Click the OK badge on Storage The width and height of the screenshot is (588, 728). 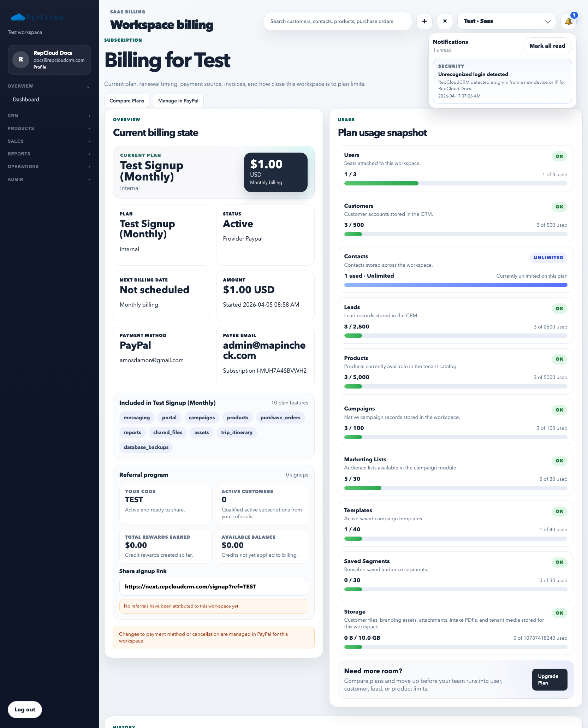559,613
